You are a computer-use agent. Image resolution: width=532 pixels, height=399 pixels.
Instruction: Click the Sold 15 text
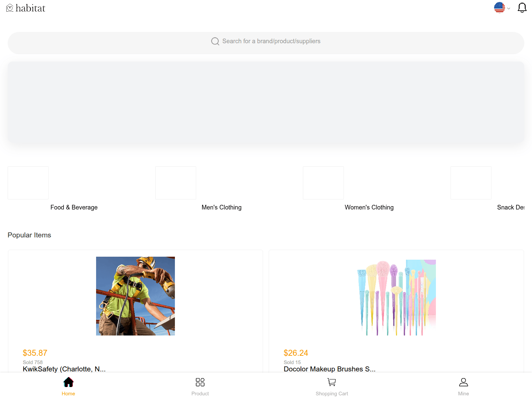[x=292, y=362]
